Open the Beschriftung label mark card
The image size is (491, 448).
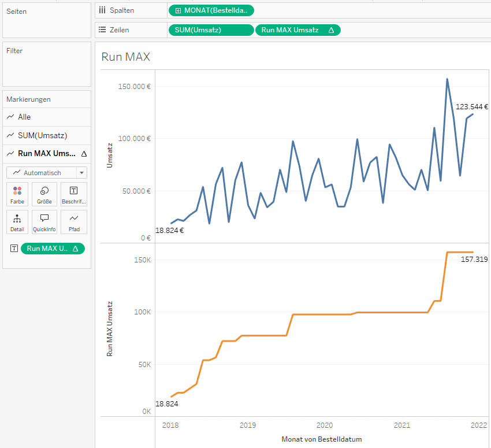point(73,194)
